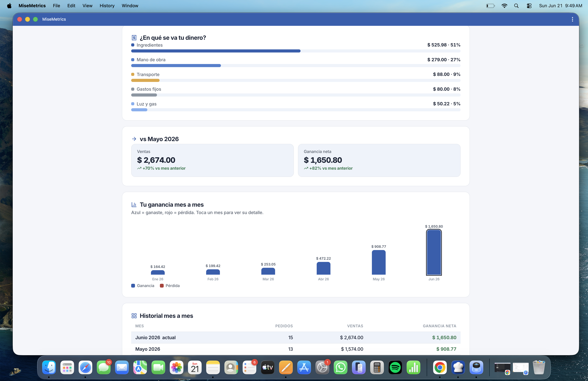Select the Abr 26 bar in chart
Image resolution: width=588 pixels, height=381 pixels.
click(x=323, y=268)
